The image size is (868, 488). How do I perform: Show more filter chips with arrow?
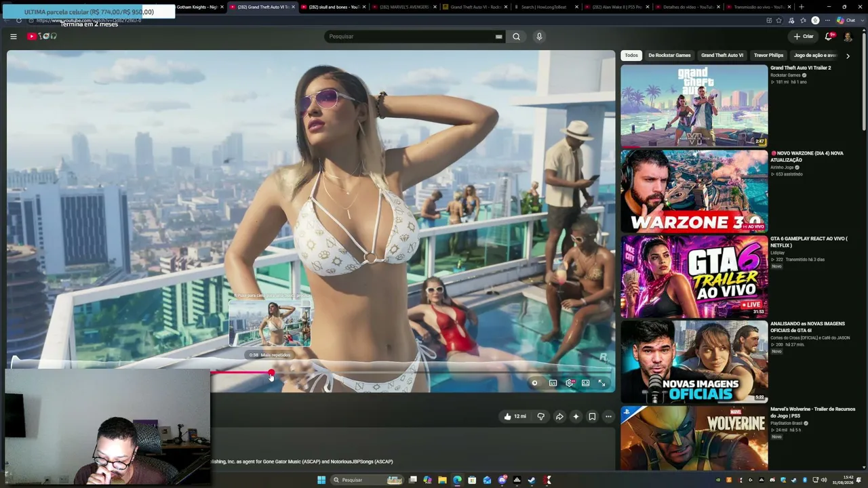tap(848, 56)
